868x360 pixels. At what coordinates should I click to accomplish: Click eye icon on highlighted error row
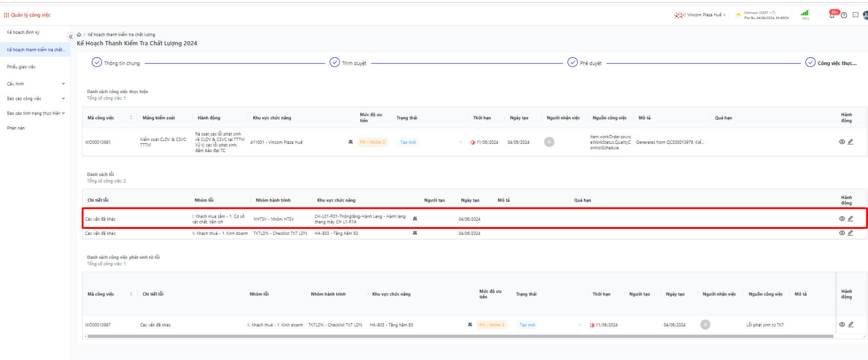842,219
